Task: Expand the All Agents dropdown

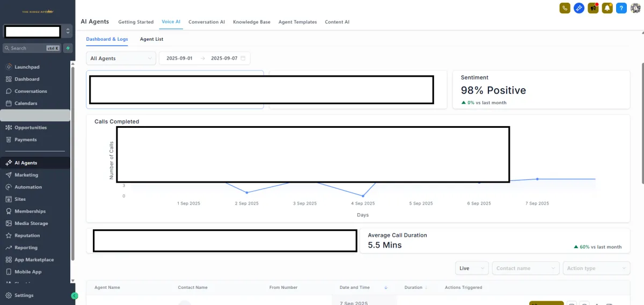Action: tap(121, 59)
